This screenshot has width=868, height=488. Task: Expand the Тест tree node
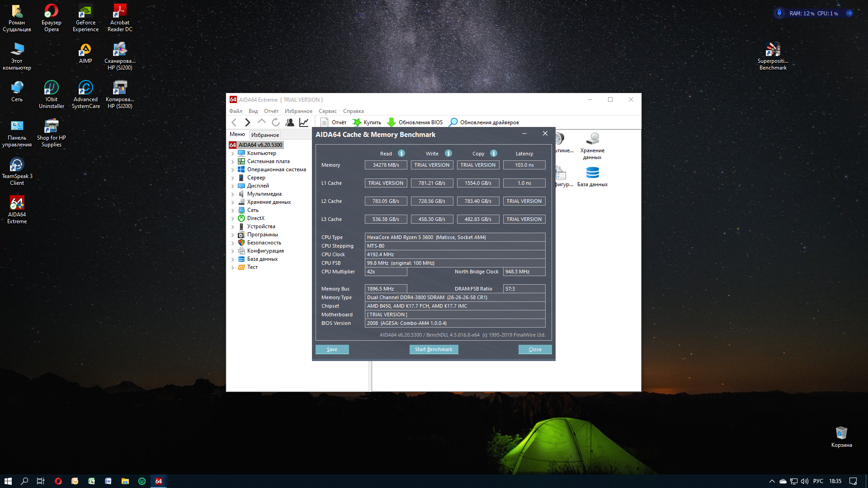point(233,267)
